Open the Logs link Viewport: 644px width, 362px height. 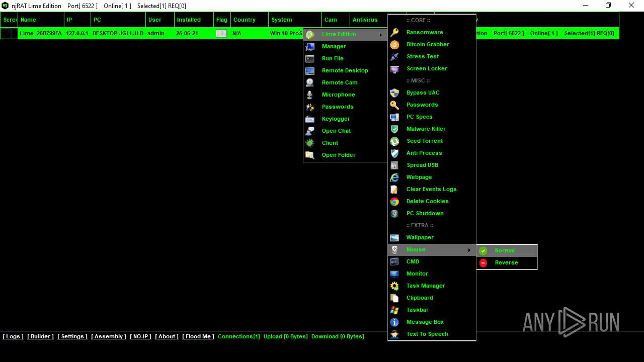(13, 336)
